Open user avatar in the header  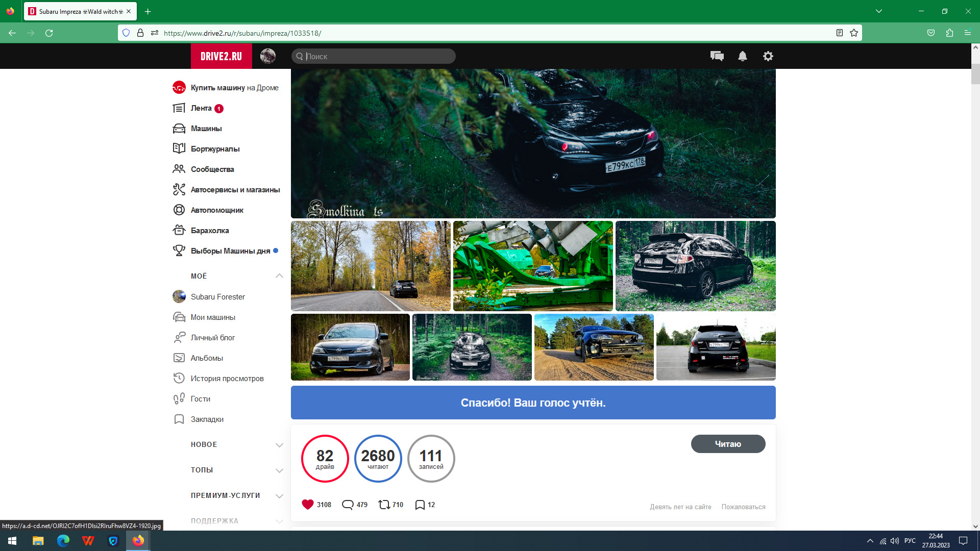(x=267, y=56)
